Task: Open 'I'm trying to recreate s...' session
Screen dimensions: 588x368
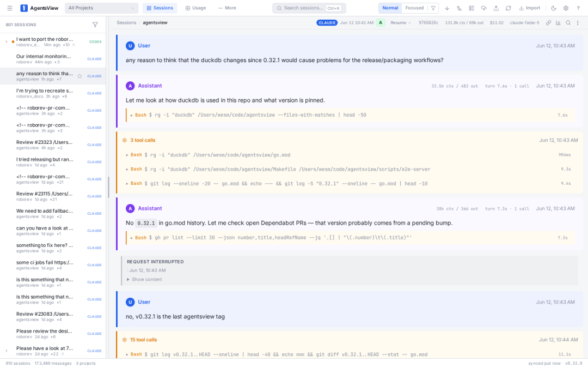Action: [53, 94]
